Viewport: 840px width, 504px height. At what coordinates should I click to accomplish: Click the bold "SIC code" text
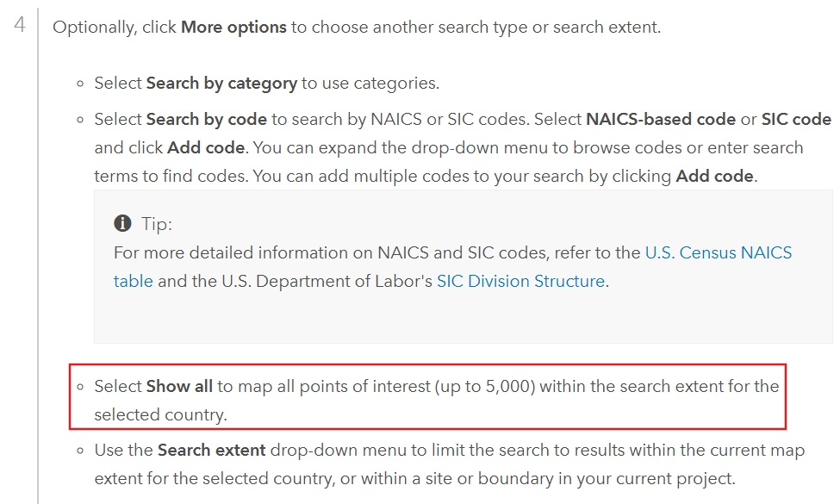(796, 119)
